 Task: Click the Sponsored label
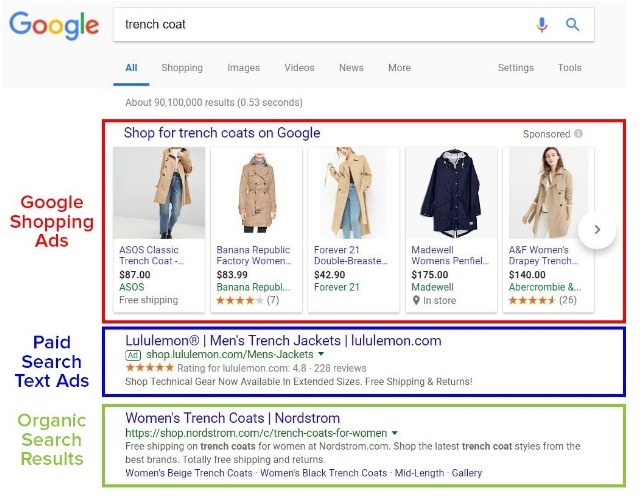(x=547, y=134)
